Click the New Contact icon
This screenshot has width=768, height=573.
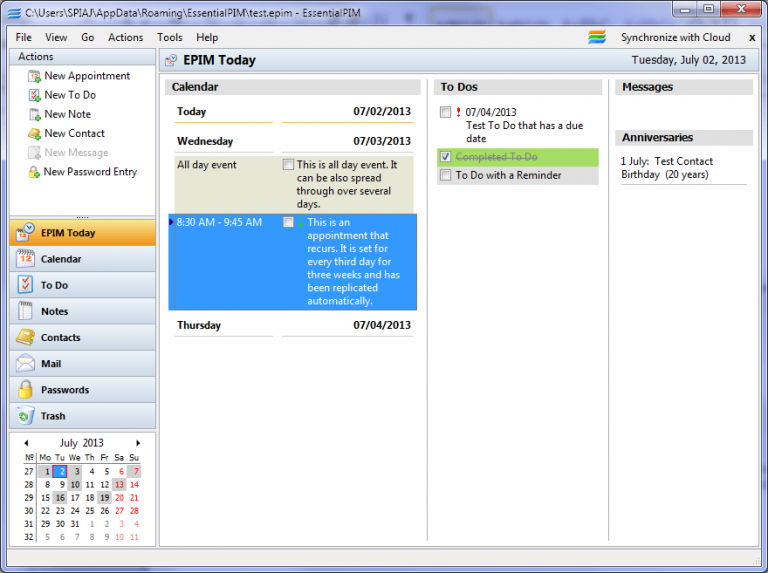click(x=34, y=134)
